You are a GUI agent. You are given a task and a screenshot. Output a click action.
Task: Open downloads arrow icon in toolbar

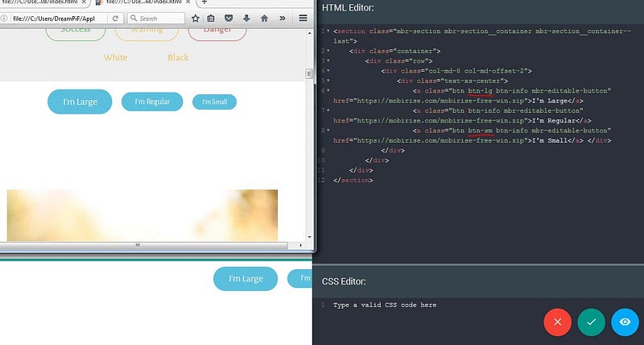point(246,19)
